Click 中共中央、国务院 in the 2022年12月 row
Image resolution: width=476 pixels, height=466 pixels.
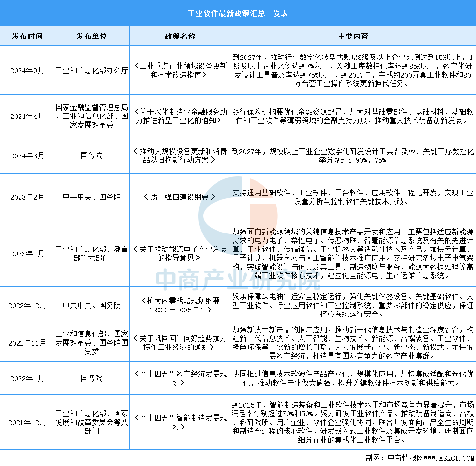coord(92,305)
